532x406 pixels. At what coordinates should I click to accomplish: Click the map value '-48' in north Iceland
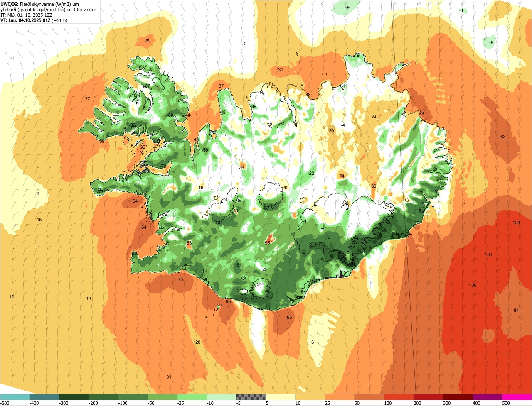click(x=223, y=113)
